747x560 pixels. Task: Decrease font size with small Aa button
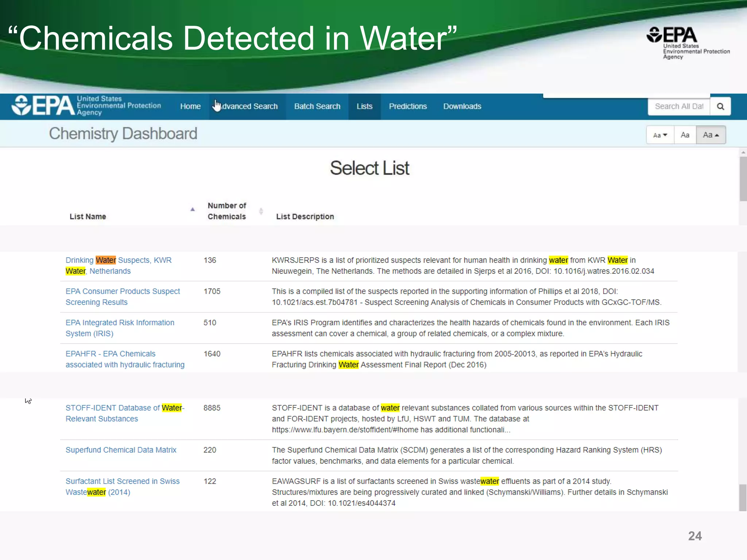(660, 135)
